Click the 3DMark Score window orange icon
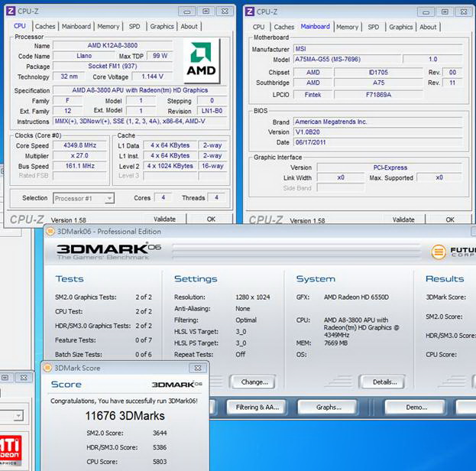The height and width of the screenshot is (471, 476). 47,368
